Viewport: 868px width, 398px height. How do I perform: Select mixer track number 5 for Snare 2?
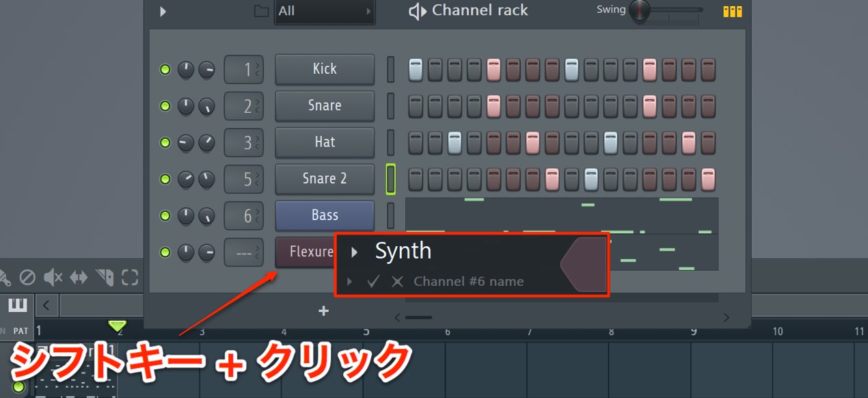244,179
